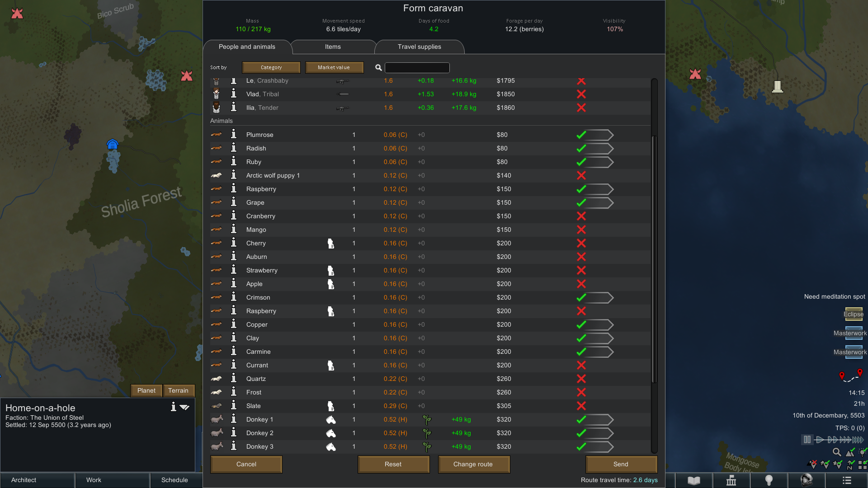Open the Architect menu
Viewport: 868px width, 488px height.
(x=37, y=480)
